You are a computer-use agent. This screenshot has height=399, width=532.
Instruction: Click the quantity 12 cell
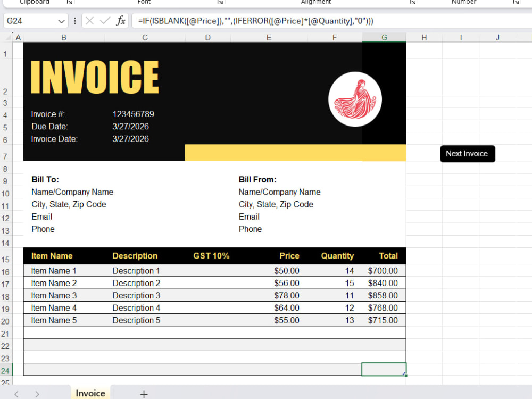click(x=350, y=308)
